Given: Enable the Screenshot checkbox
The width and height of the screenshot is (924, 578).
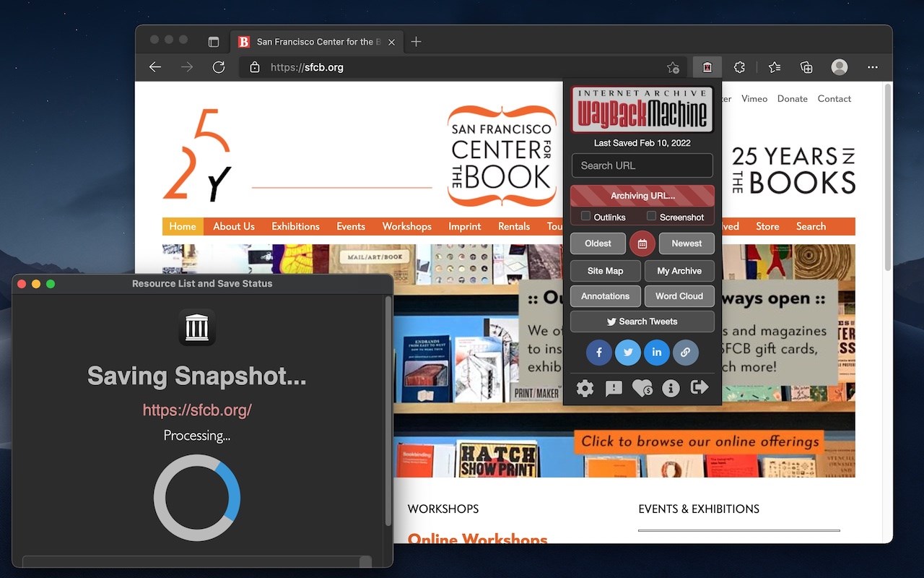Looking at the screenshot, I should 651,216.
